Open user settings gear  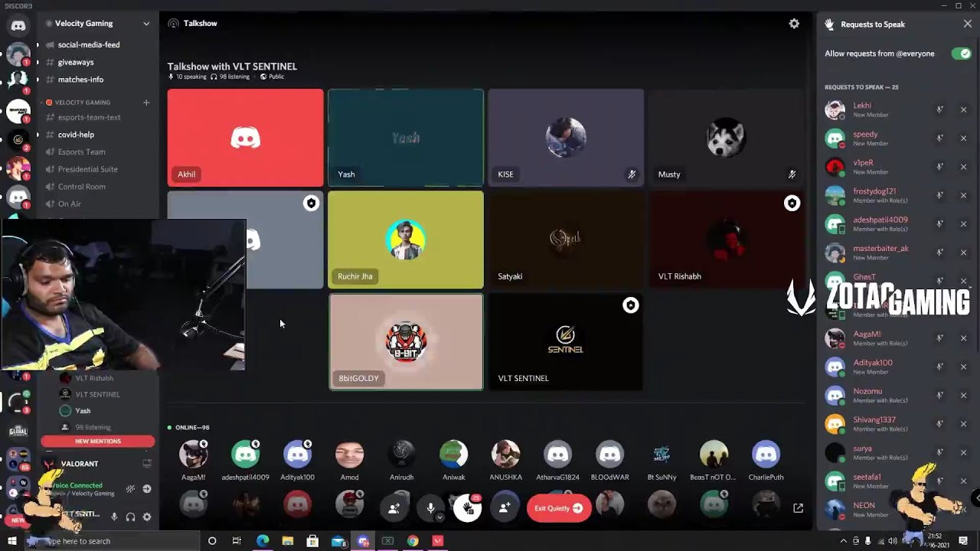click(147, 517)
